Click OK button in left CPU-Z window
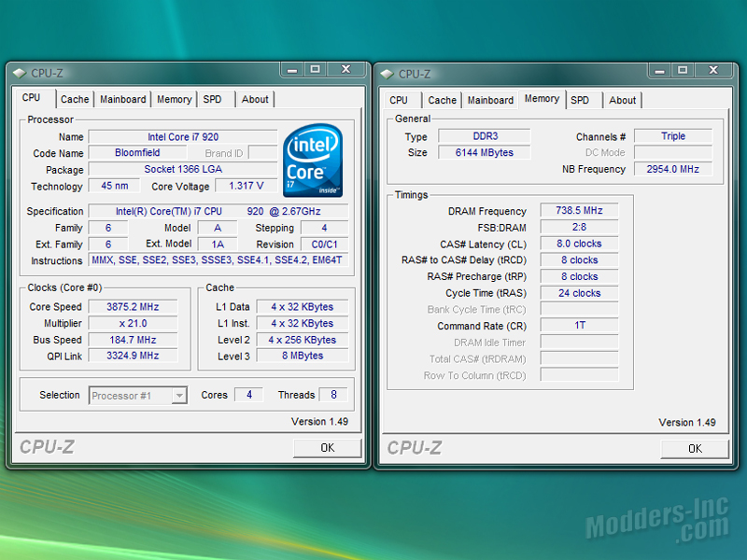Viewport: 747px width, 560px height. coord(328,448)
